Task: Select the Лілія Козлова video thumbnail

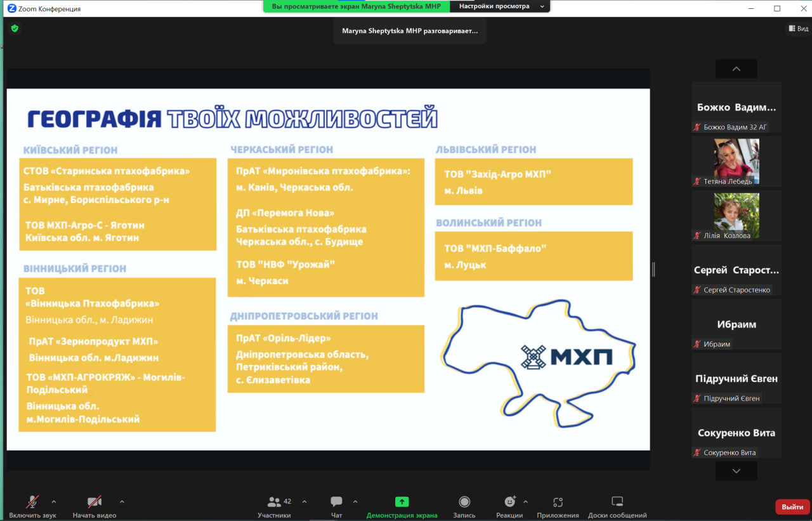Action: pyautogui.click(x=737, y=216)
